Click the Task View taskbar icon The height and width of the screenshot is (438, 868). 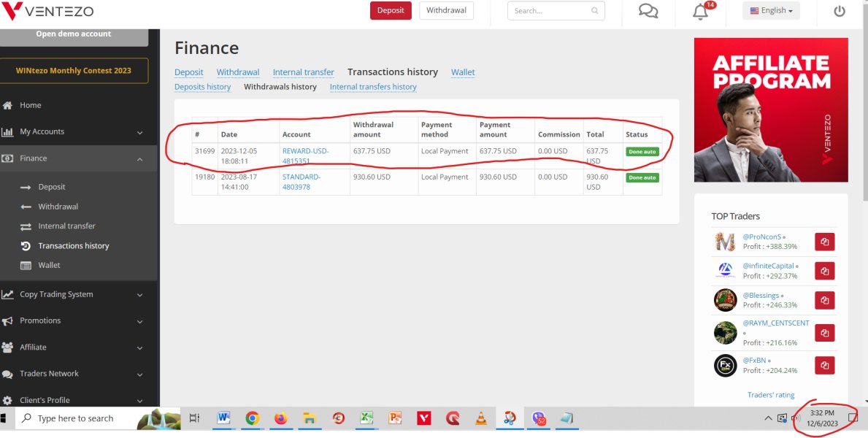194,418
